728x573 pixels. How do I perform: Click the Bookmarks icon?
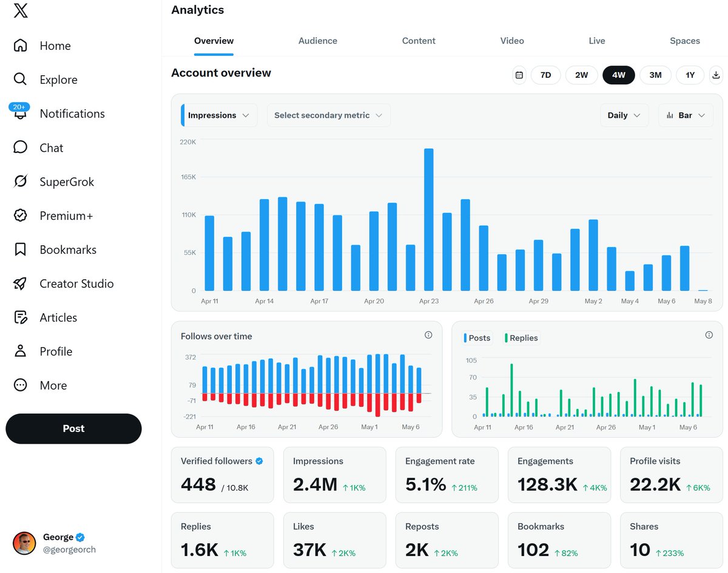[21, 249]
